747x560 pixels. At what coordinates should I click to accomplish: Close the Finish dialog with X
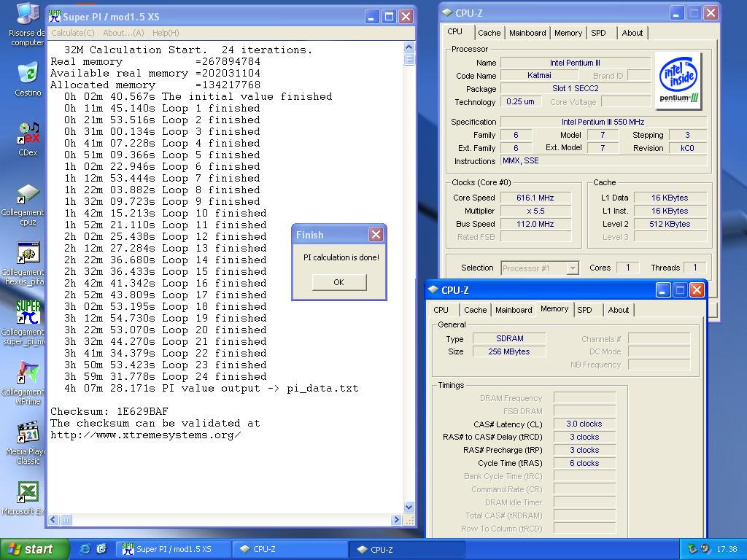[376, 234]
